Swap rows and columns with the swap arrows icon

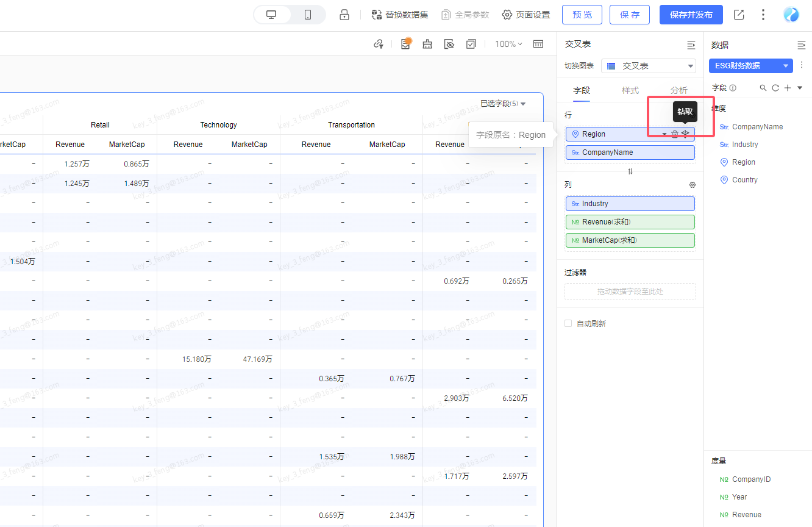tap(630, 171)
